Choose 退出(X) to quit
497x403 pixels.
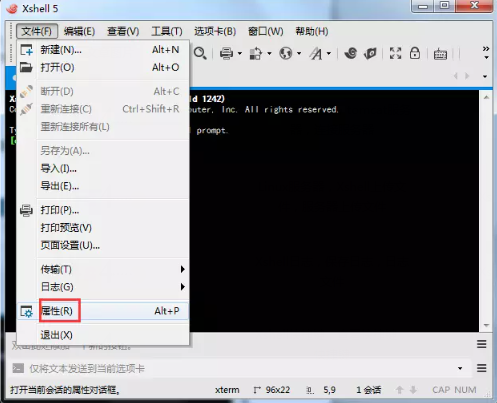(103, 335)
